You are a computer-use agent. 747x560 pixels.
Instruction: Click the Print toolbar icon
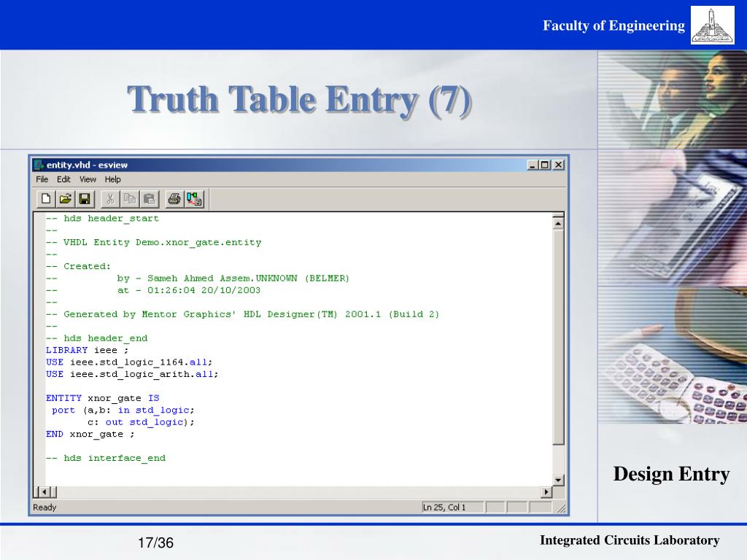click(x=174, y=198)
